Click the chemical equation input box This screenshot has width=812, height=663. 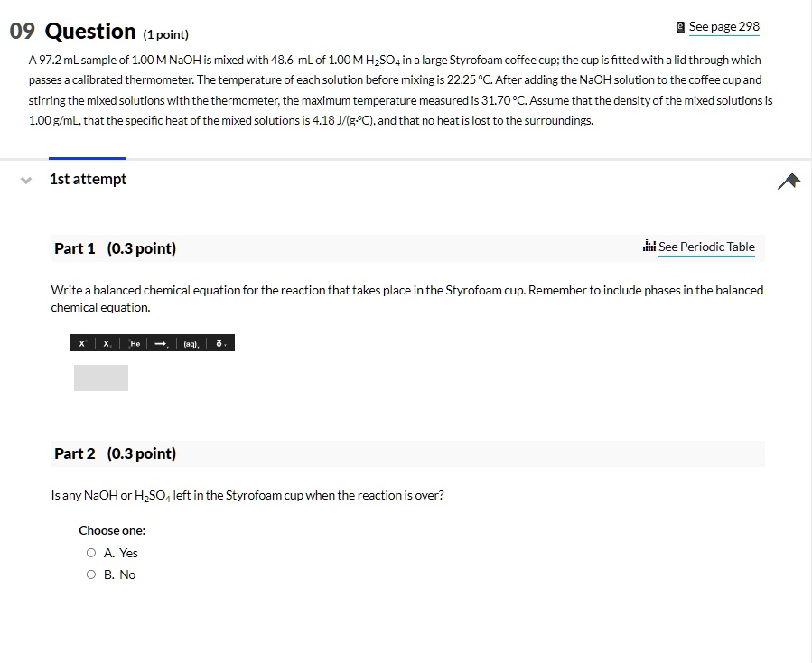pyautogui.click(x=101, y=378)
